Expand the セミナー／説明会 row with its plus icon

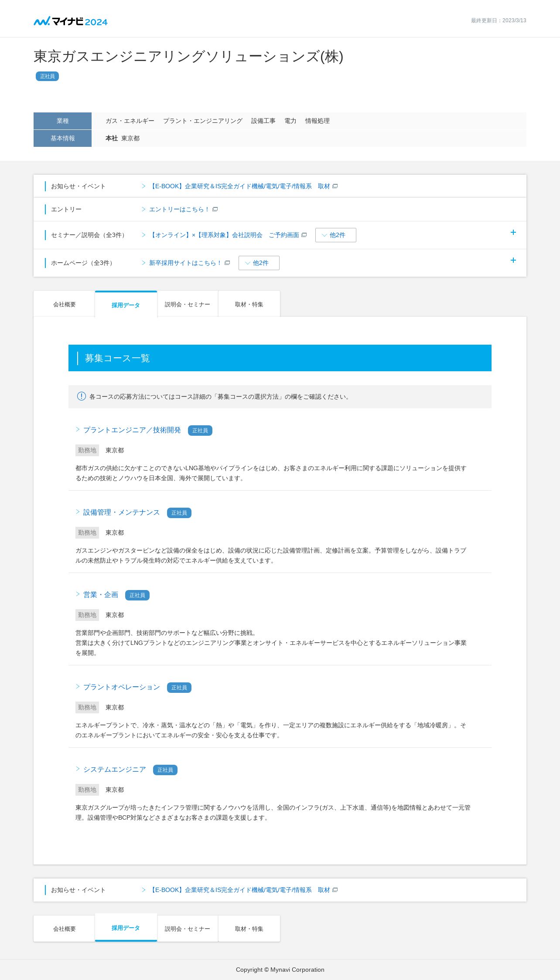(513, 232)
